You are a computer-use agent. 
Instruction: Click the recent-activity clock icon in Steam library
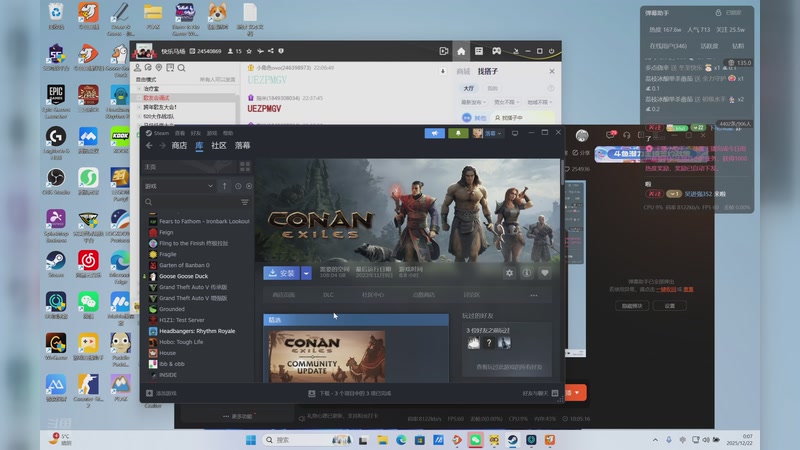238,186
